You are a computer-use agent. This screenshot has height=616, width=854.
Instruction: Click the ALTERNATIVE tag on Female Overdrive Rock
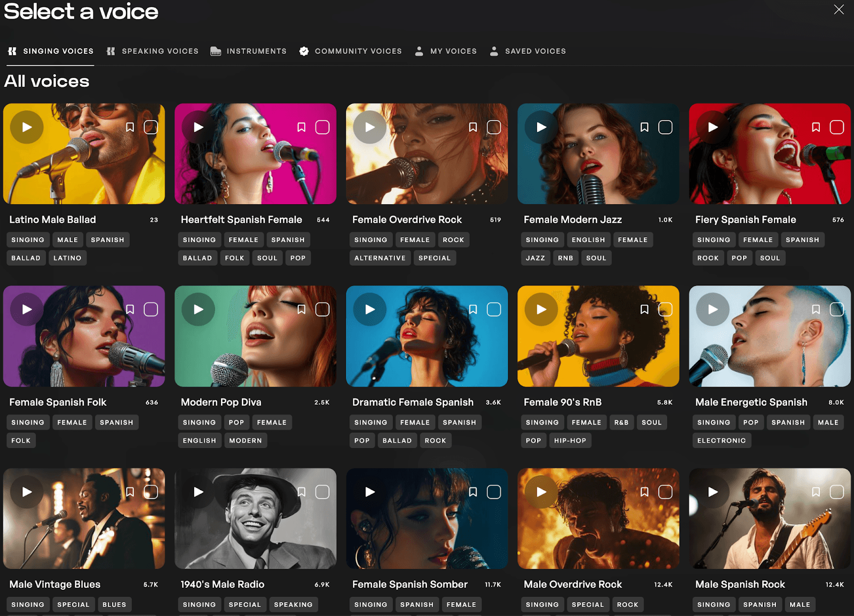pyautogui.click(x=379, y=258)
